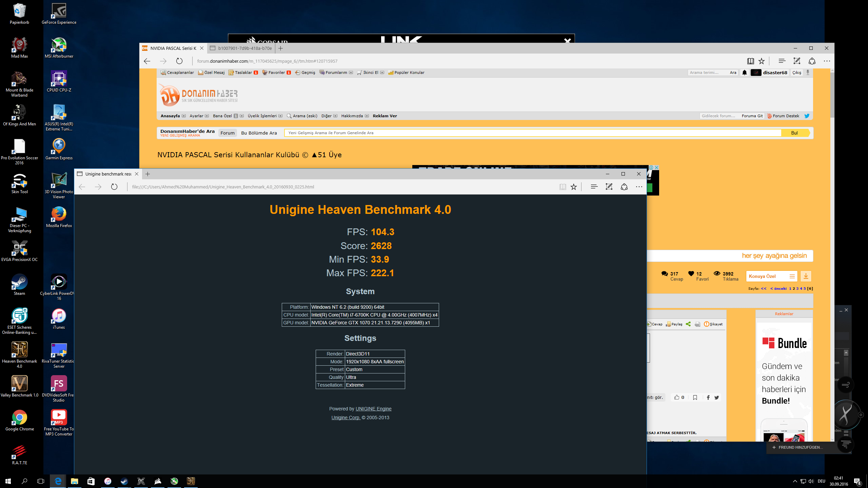Open Özel Mesaj menu item
Viewport: 868px width, 488px height.
tap(212, 73)
